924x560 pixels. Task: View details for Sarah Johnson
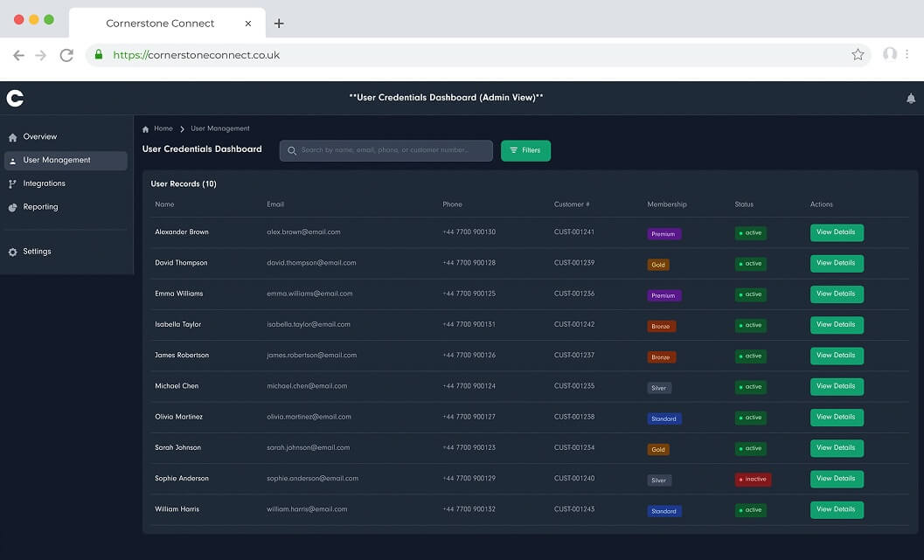pos(836,447)
